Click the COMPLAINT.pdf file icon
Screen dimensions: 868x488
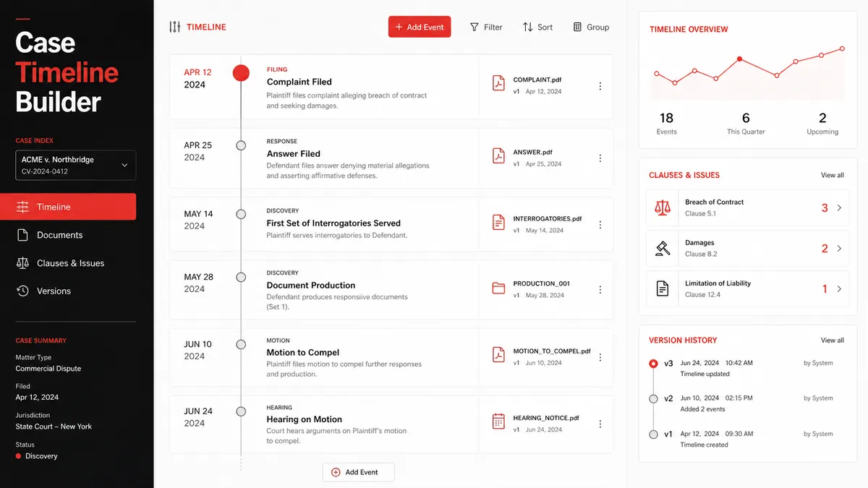click(x=498, y=83)
